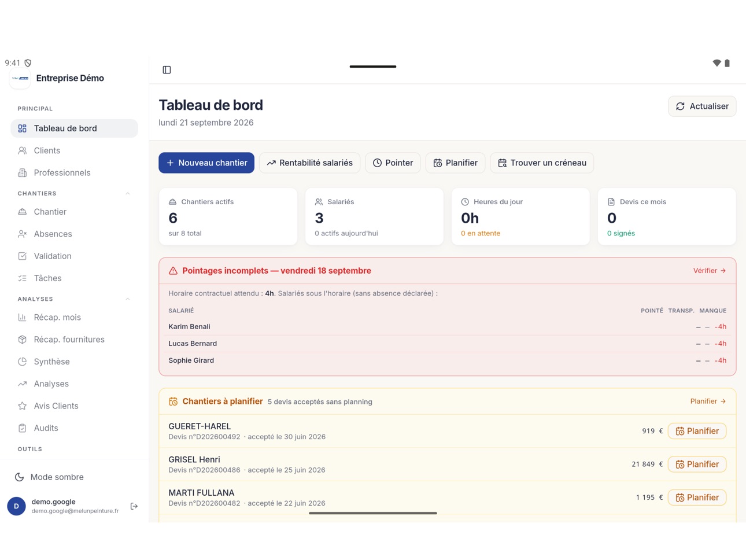Collapse the CHANTIERS section chevron
Screen dimensions: 746x560
click(x=128, y=194)
